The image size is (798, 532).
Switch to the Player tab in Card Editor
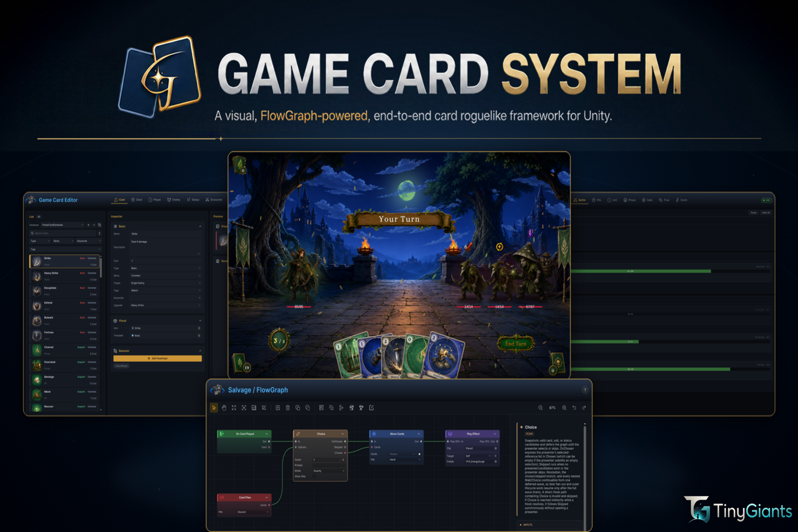[x=155, y=200]
